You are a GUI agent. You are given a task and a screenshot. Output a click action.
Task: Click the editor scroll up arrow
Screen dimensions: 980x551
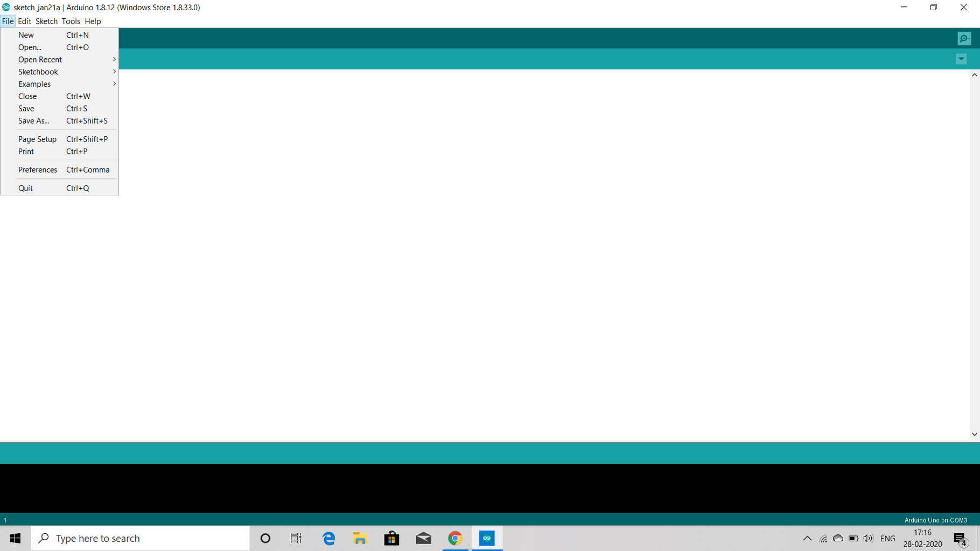click(x=974, y=75)
